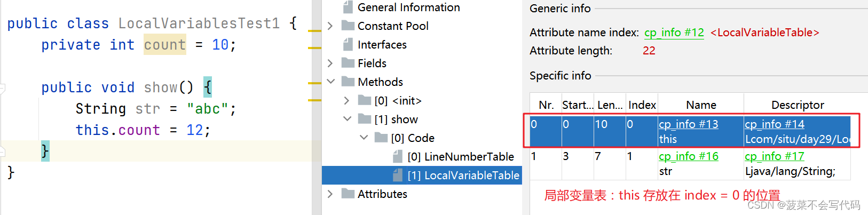The height and width of the screenshot is (215, 868).
Task: Expand the Constant Pool tree node
Action: pos(330,26)
